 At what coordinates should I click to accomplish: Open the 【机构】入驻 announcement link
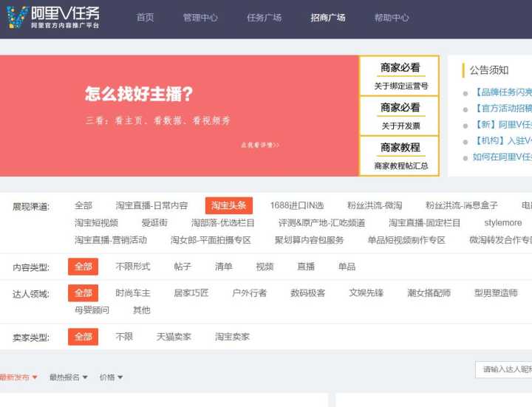pyautogui.click(x=502, y=140)
